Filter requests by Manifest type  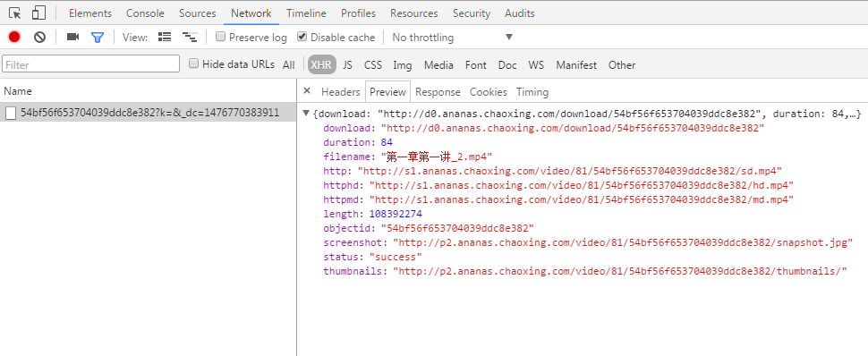tap(576, 64)
